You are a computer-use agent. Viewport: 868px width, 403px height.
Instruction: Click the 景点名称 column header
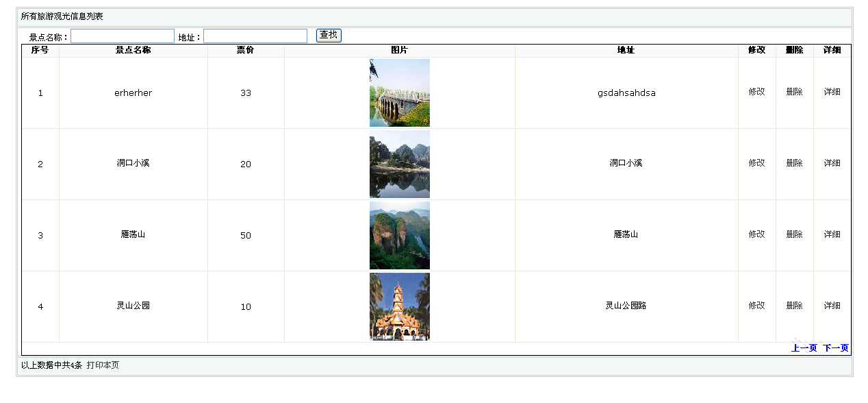(133, 51)
